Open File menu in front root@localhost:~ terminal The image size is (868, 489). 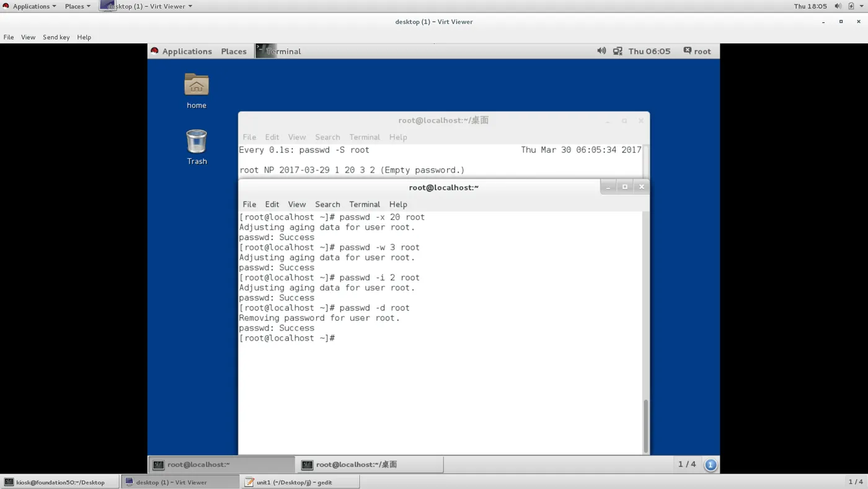click(249, 204)
